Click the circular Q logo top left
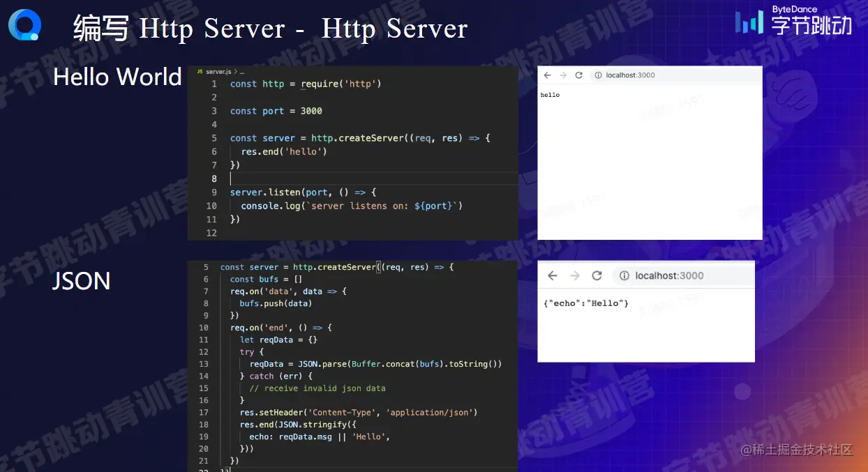This screenshot has height=472, width=868. pos(24,25)
